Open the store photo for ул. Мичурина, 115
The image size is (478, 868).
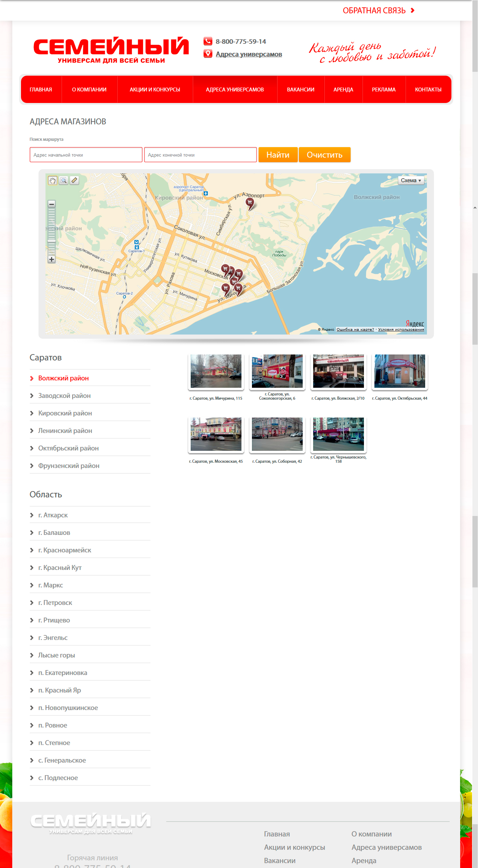216,371
